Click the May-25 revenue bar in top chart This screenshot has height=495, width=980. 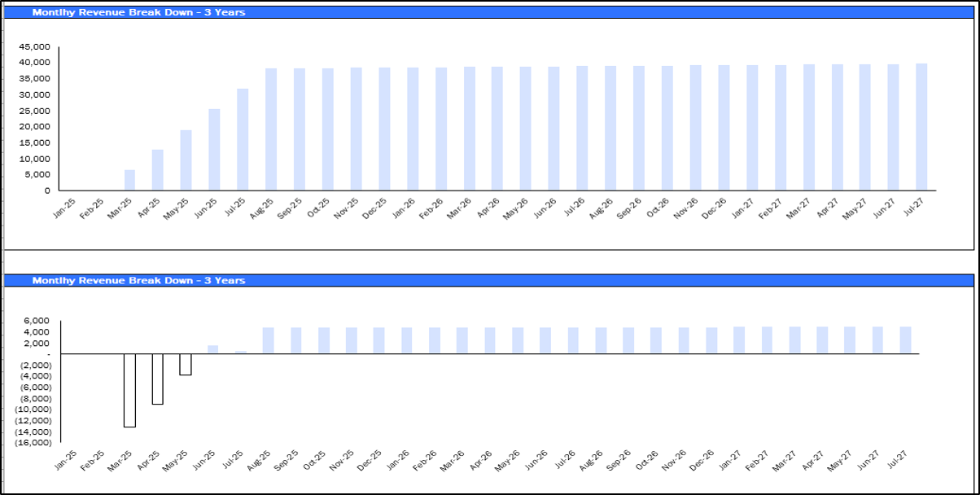[186, 160]
